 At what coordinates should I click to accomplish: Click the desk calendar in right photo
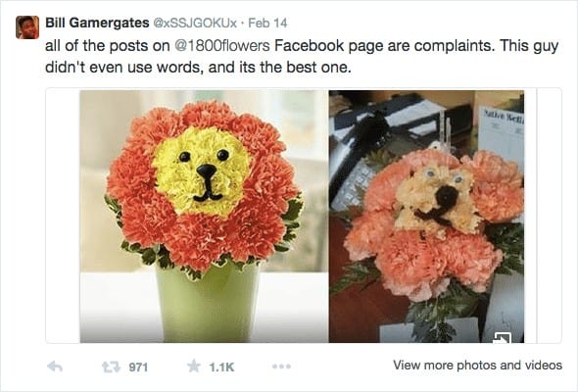click(502, 134)
